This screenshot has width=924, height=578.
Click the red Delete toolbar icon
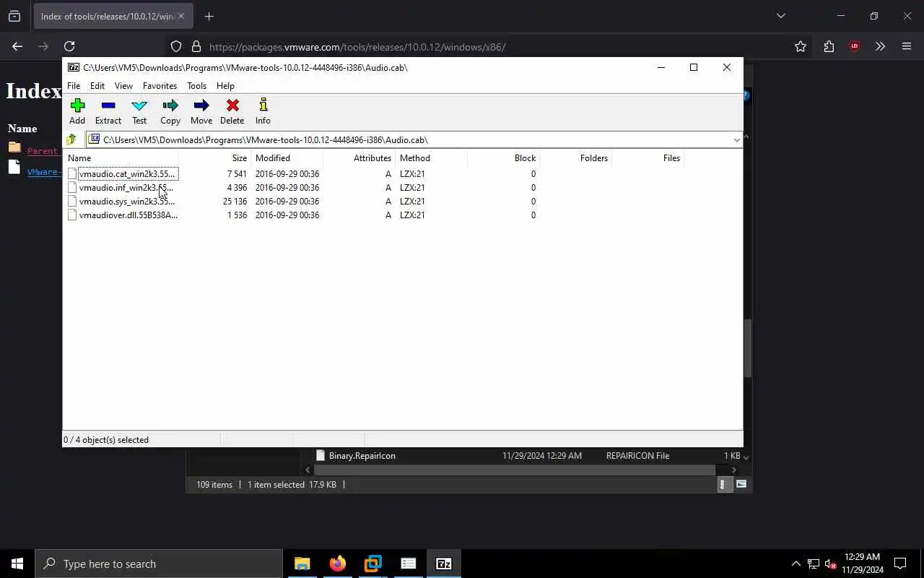[232, 111]
